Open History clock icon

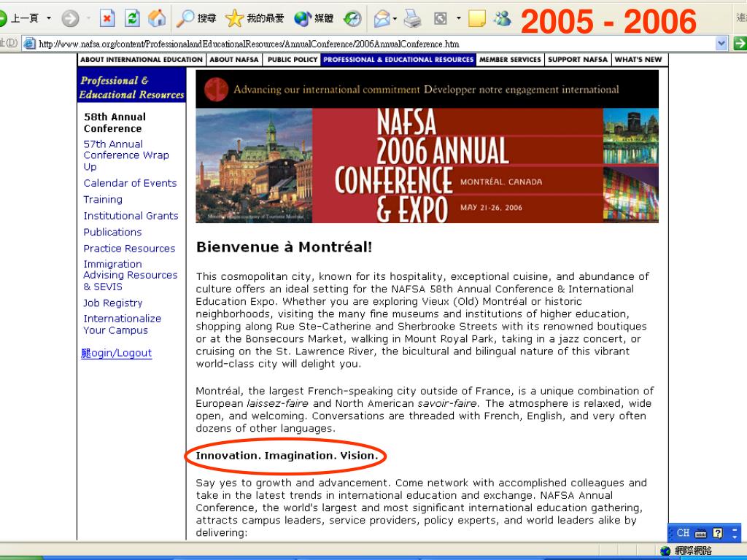coord(352,18)
